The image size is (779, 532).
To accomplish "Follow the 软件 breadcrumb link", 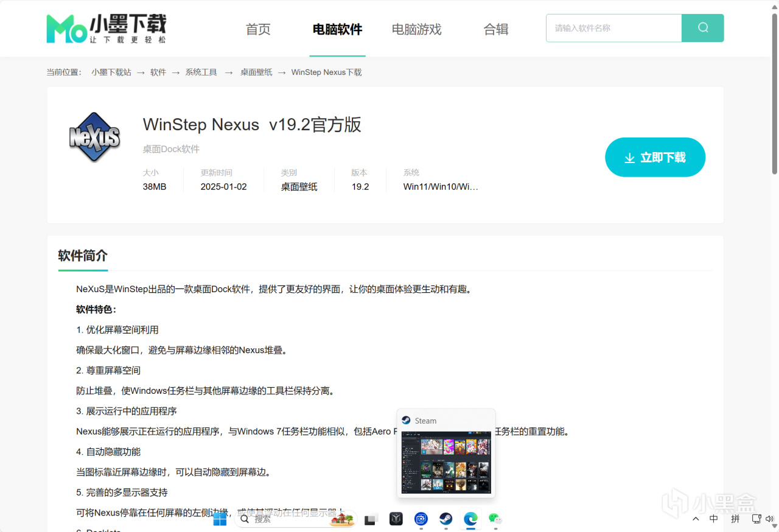I will (x=158, y=72).
